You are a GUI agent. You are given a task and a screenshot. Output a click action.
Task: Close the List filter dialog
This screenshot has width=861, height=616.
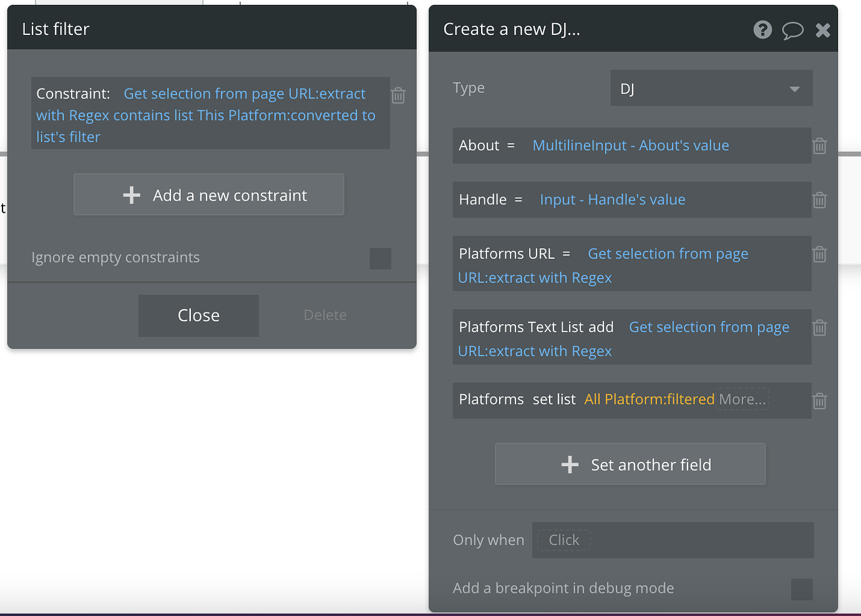(198, 315)
